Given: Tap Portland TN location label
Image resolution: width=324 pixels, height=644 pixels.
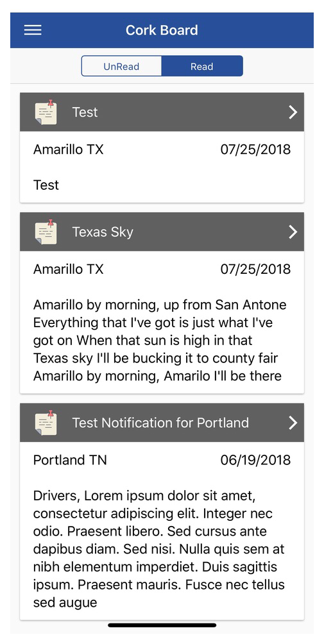Looking at the screenshot, I should click(x=70, y=460).
